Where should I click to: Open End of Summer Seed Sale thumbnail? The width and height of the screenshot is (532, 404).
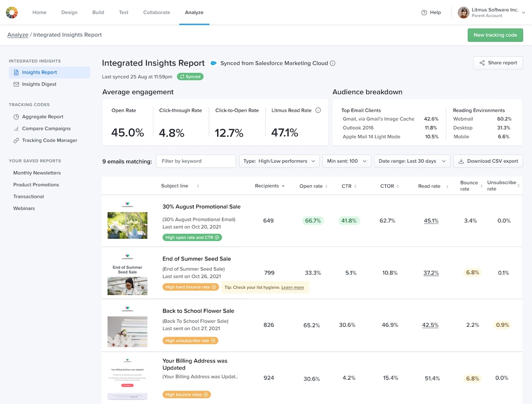click(x=127, y=274)
